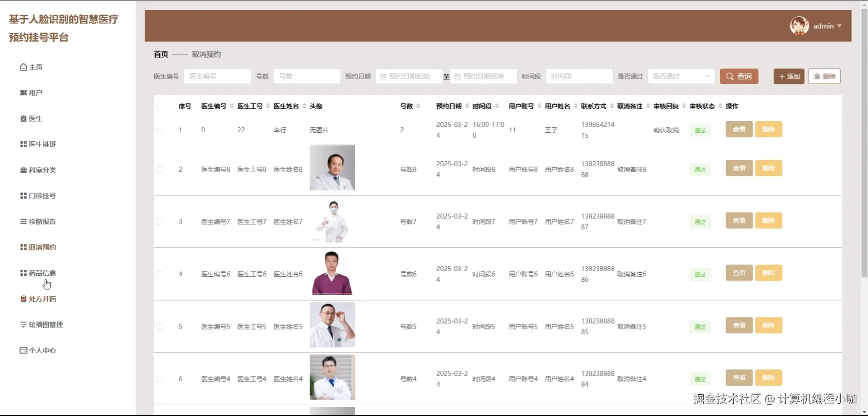Viewport: 868px width, 416px height.
Task: Click the grid icon beside 取消预约
Action: 23,247
